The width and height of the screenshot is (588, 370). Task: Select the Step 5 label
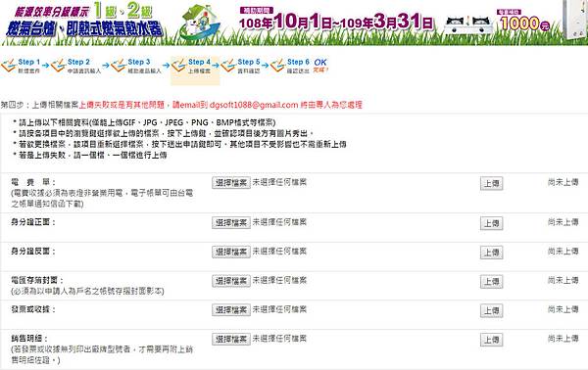[249, 62]
